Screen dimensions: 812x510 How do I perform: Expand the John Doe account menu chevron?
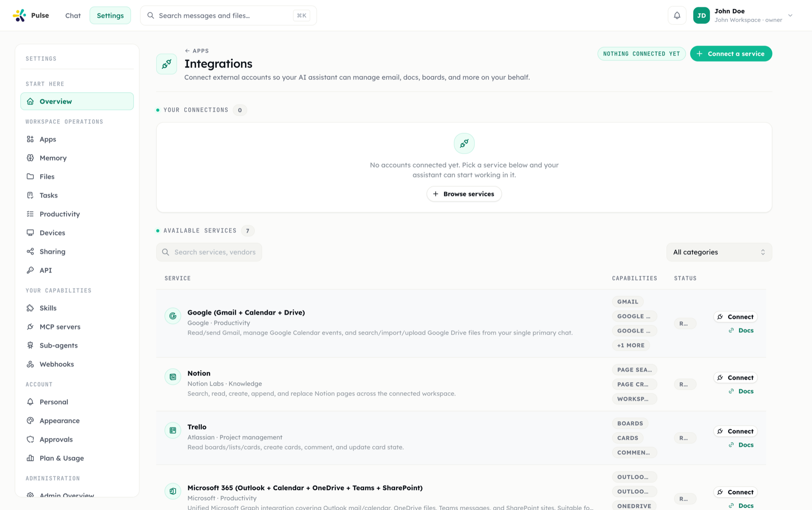point(790,15)
